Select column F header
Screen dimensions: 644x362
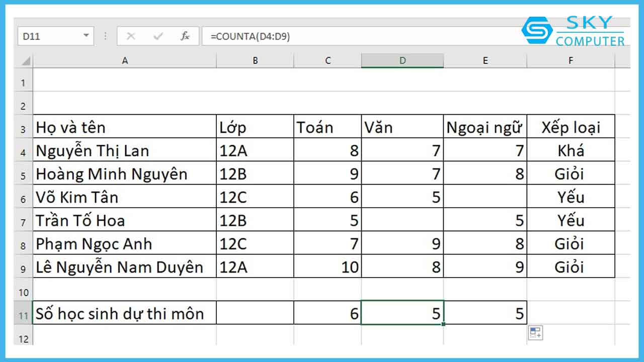coord(571,61)
